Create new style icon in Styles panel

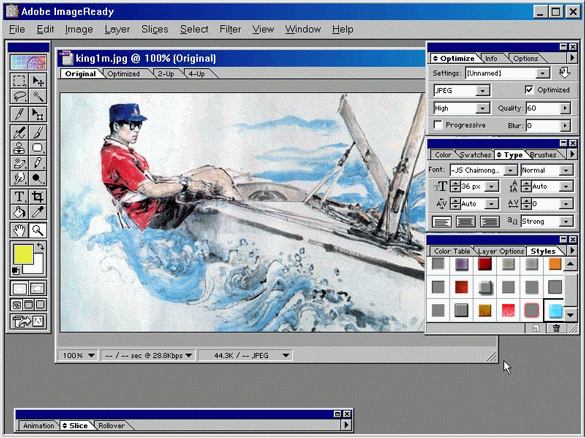535,328
